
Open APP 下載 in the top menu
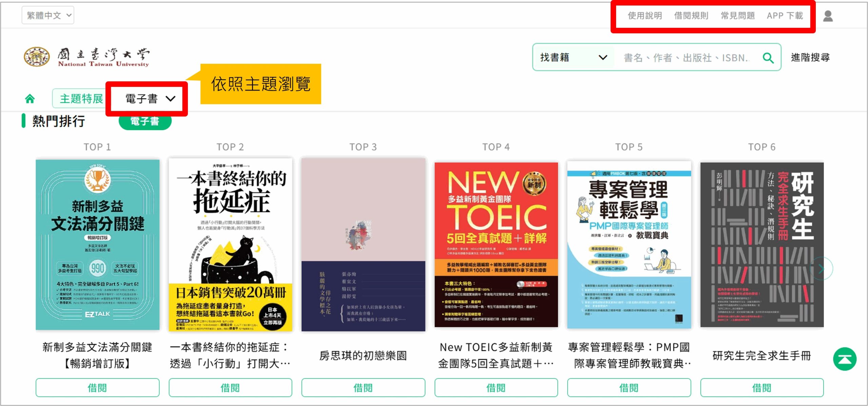pos(785,16)
